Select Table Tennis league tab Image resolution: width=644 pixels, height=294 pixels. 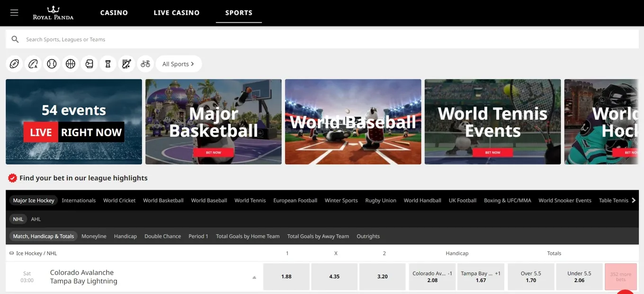click(613, 200)
